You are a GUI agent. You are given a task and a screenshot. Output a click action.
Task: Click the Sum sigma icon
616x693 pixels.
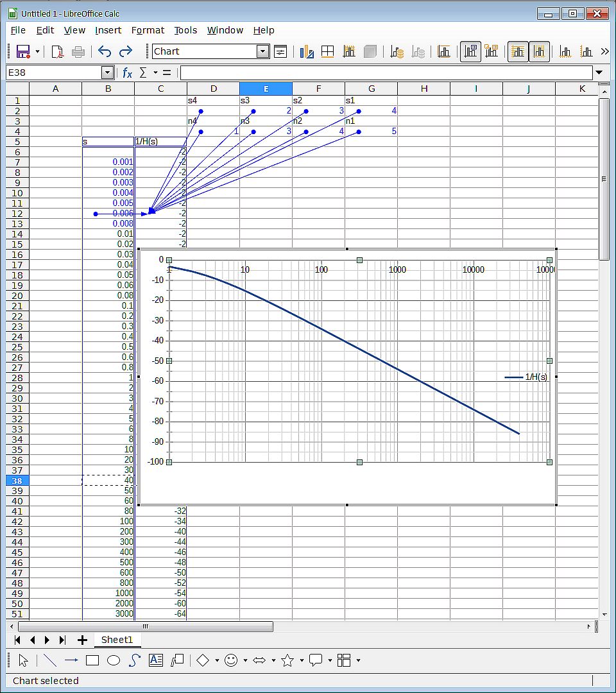pyautogui.click(x=142, y=73)
